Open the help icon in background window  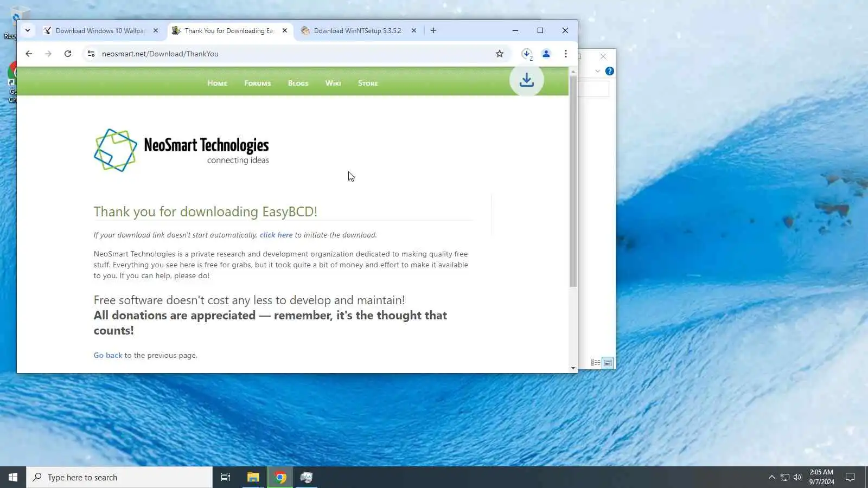pos(609,71)
